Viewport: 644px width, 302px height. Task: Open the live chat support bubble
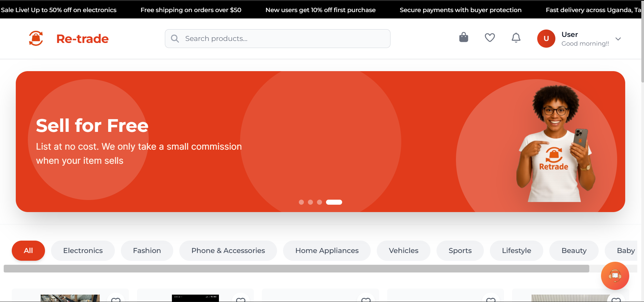pos(614,275)
